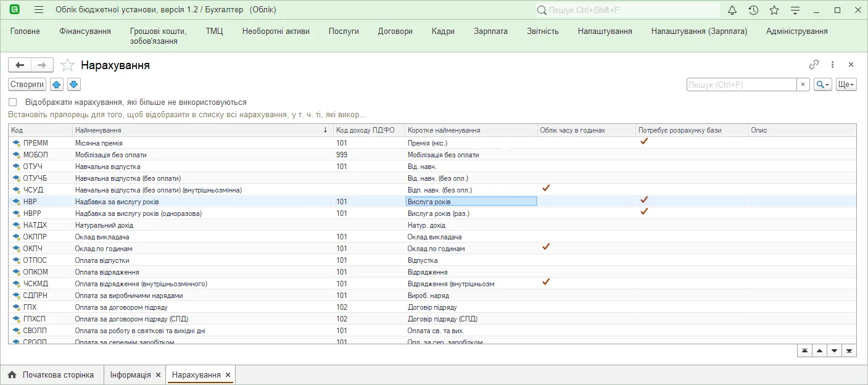The image size is (868, 385).
Task: Open the Адміністрування section
Action: click(796, 31)
